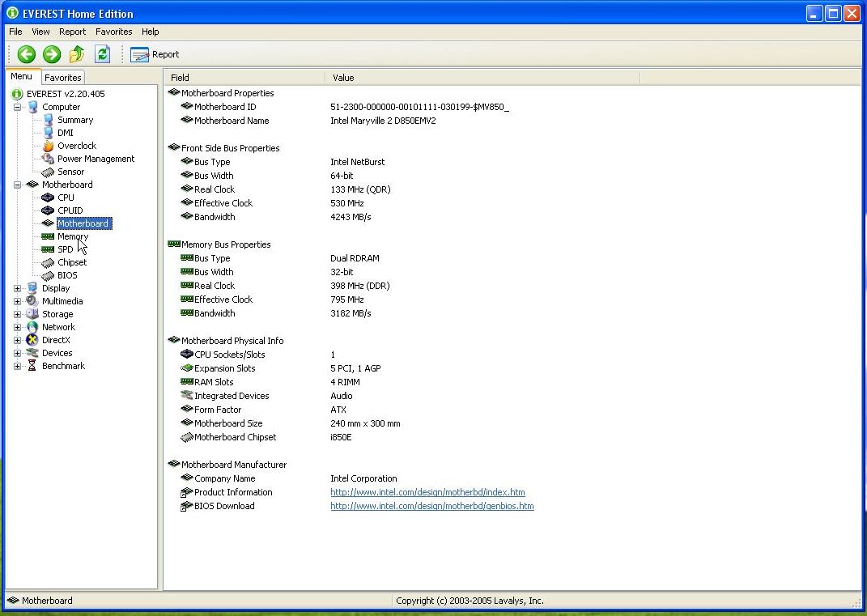Open the File menu
This screenshot has height=616, width=867.
(15, 32)
